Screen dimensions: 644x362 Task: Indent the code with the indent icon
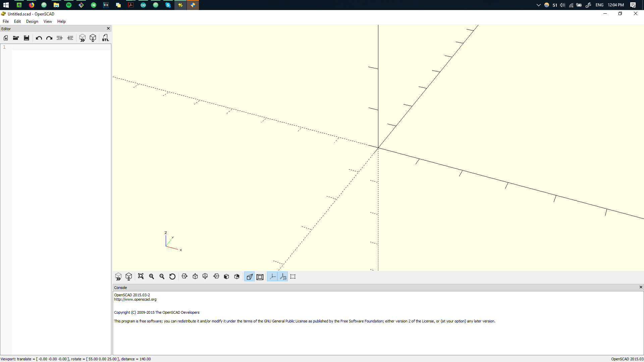70,38
